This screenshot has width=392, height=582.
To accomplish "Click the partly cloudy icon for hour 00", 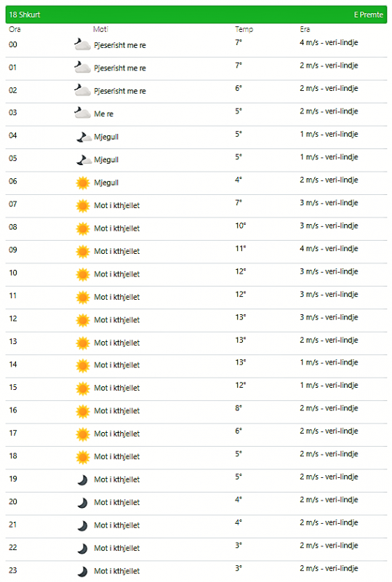I will click(x=82, y=44).
